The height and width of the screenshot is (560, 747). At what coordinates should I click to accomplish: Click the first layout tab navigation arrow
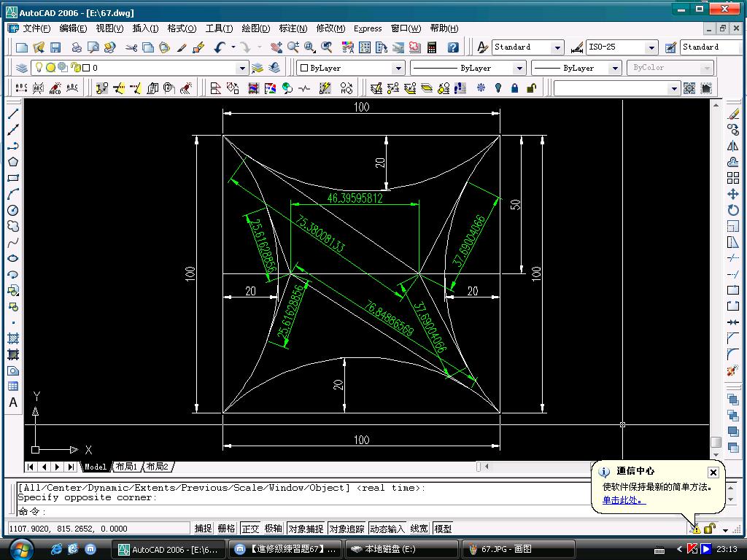coord(30,467)
